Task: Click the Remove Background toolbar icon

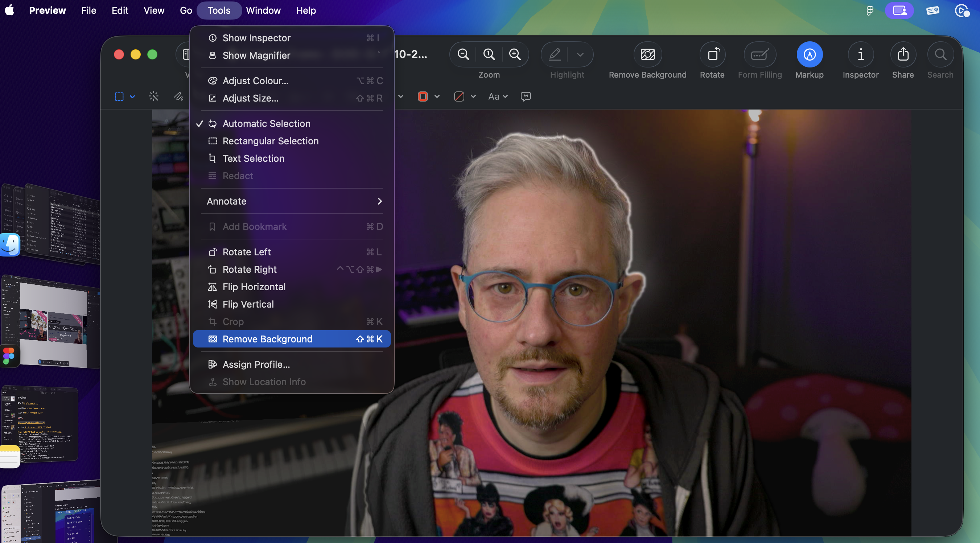Action: tap(647, 54)
